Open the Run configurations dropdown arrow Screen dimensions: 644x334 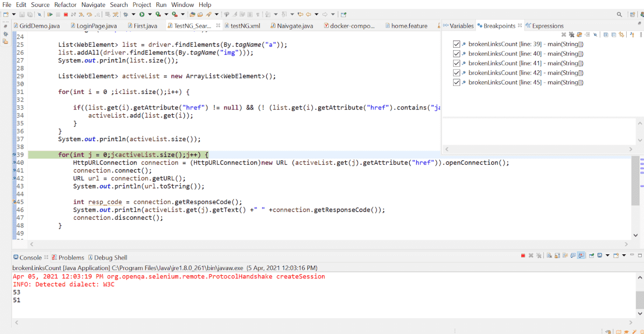[150, 14]
